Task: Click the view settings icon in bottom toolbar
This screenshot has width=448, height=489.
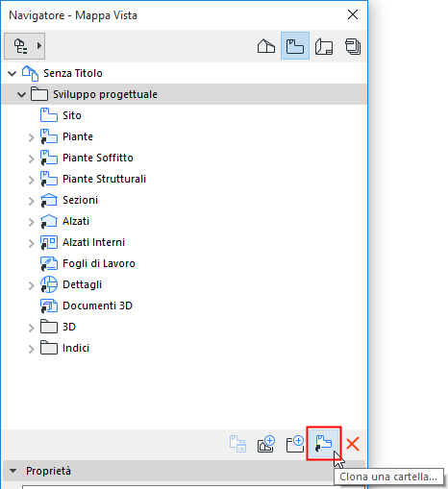Action: click(x=237, y=444)
